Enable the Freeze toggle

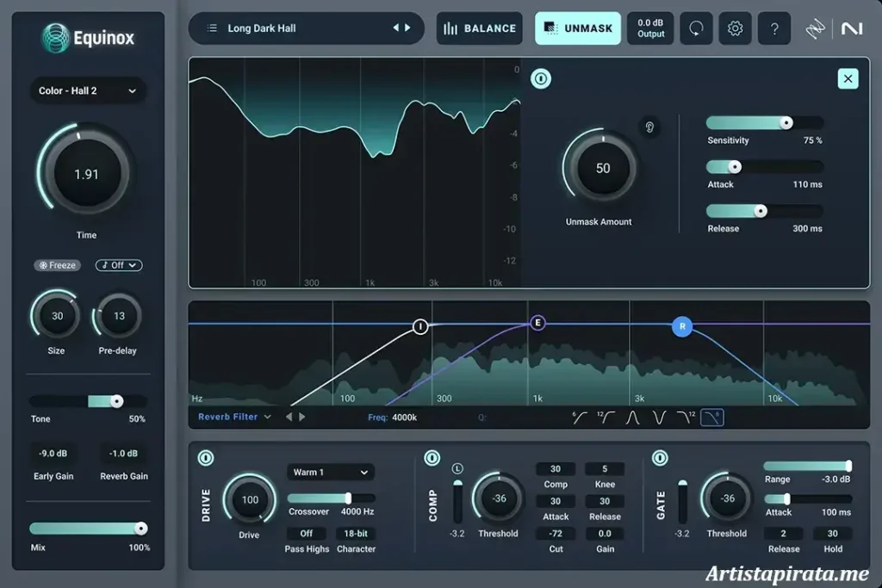[57, 265]
